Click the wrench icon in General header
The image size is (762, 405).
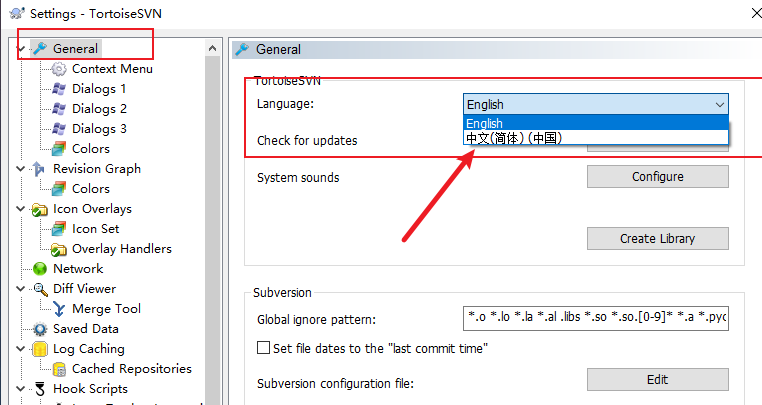pos(242,49)
